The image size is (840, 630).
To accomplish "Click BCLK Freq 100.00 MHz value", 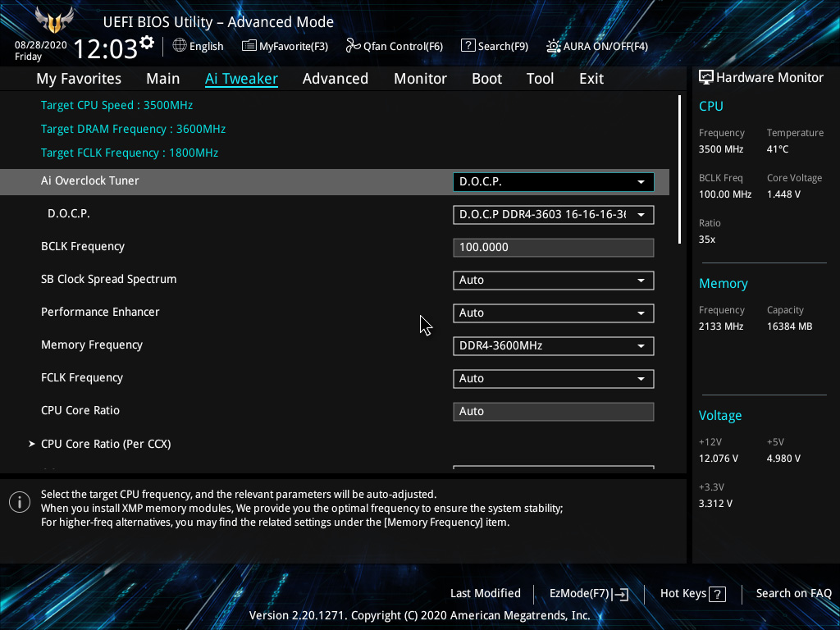I will tap(725, 194).
